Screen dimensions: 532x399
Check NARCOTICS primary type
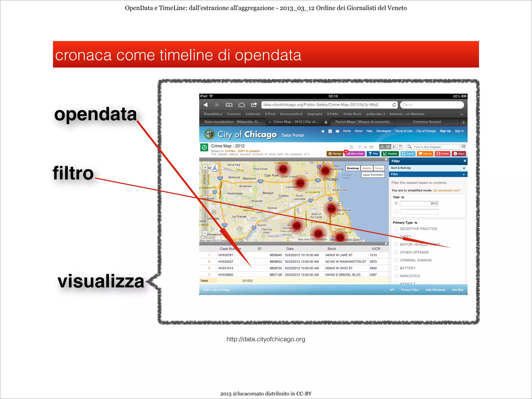pos(396,276)
